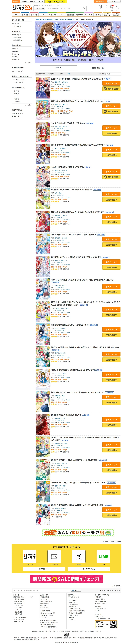
Task: Open the 並べ替え sort order dropdown
Action: 113,74
